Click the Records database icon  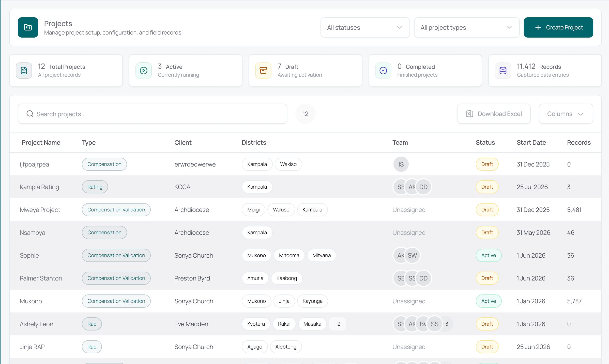503,71
